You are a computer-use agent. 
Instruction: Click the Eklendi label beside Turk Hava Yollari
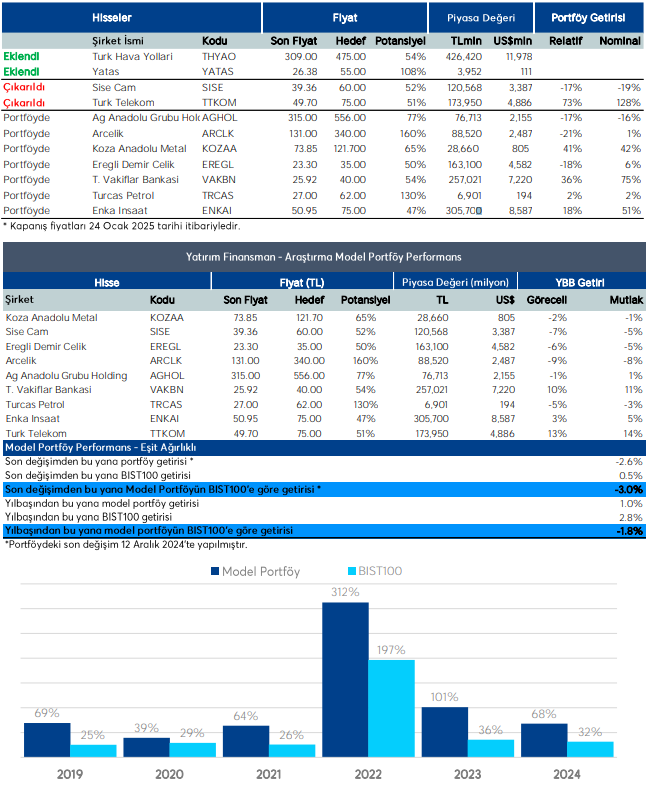click(x=21, y=57)
